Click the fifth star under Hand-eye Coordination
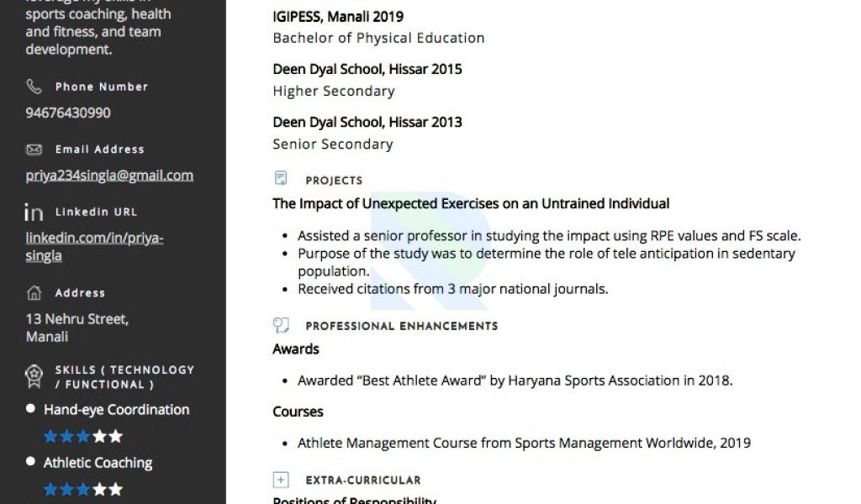Viewport: 861px width, 504px height. click(x=116, y=437)
